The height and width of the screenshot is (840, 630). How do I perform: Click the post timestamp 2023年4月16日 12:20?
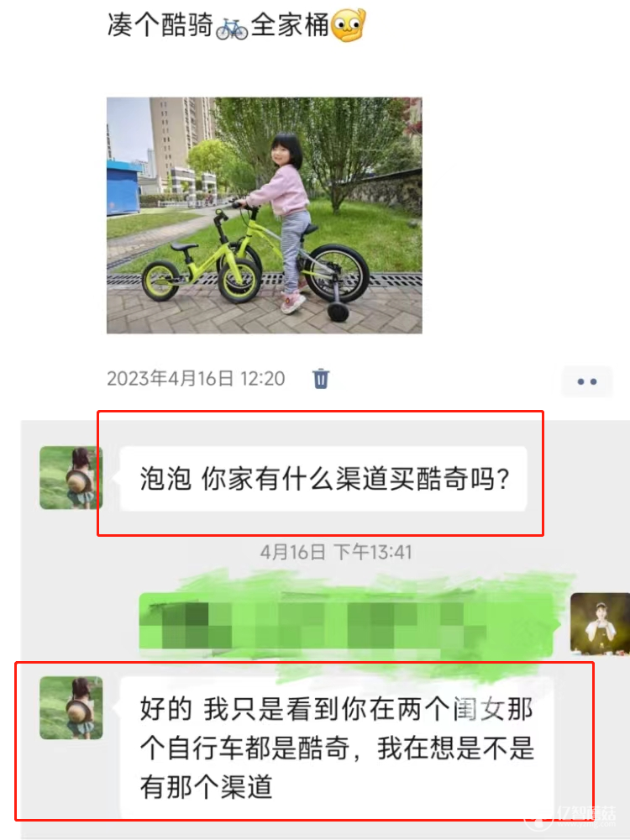click(196, 379)
